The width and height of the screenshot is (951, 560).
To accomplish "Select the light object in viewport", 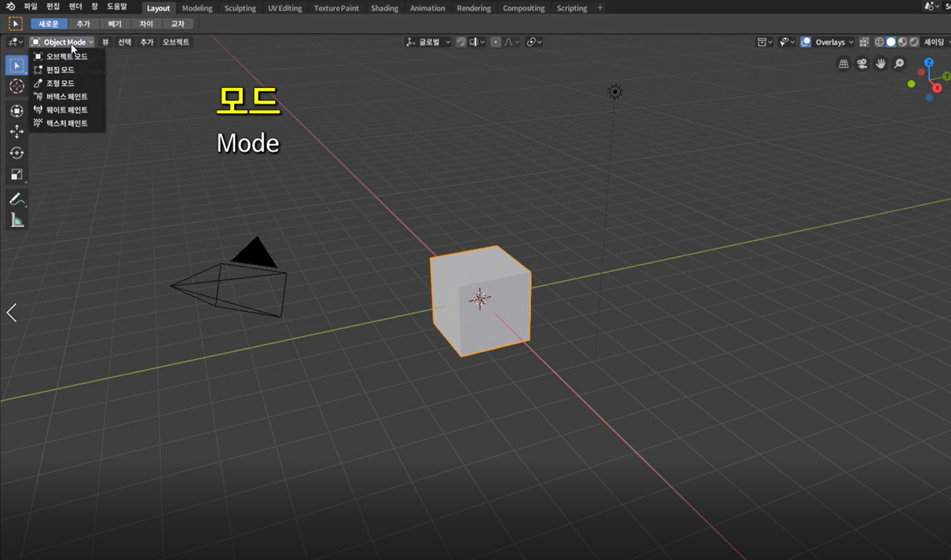I will 615,92.
